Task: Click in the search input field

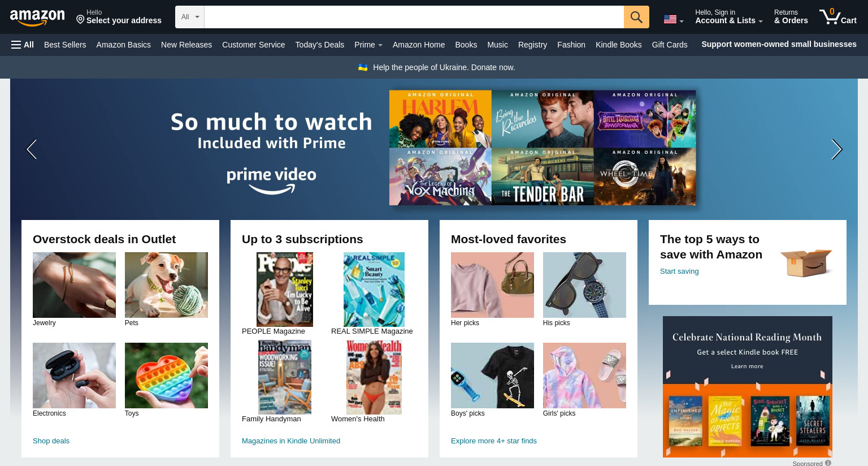Action: (414, 17)
